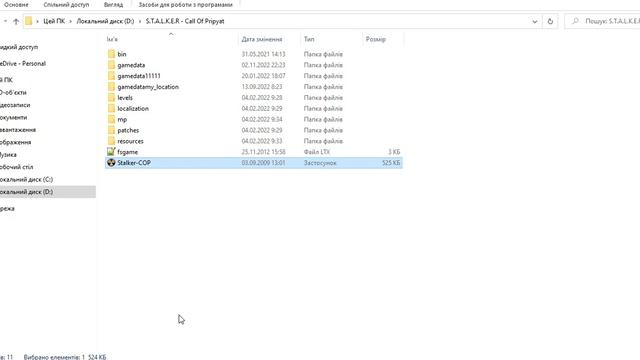Click the date "25.11.2012 15:58"

263,152
